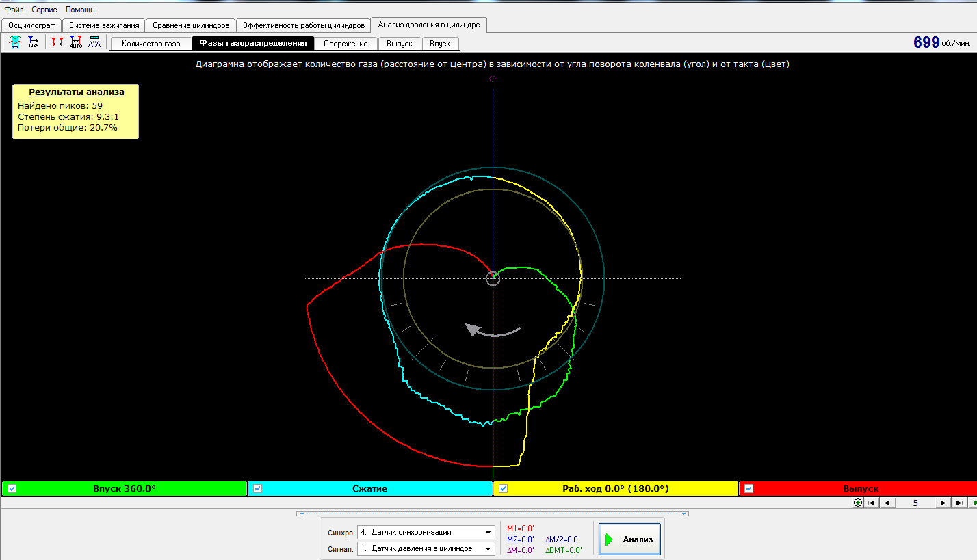Click the Результаты анализа heading
Viewport: 977px width, 560px height.
click(x=76, y=92)
